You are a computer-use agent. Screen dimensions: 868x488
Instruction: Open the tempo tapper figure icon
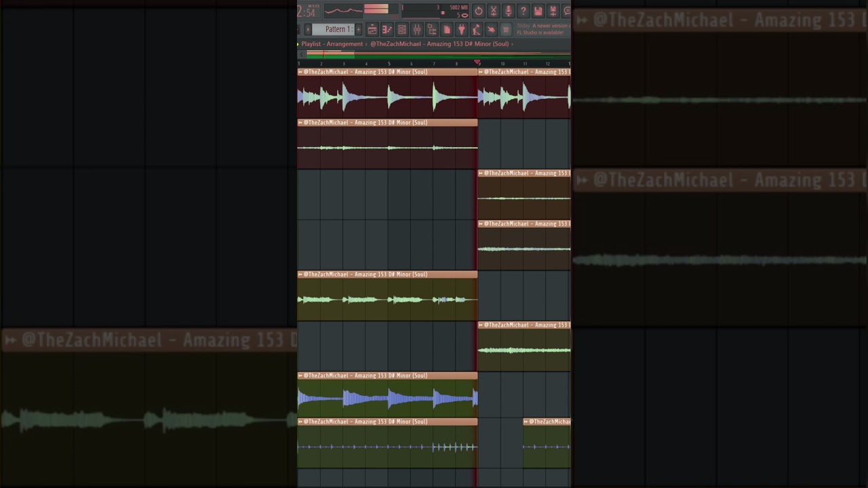[x=477, y=30]
